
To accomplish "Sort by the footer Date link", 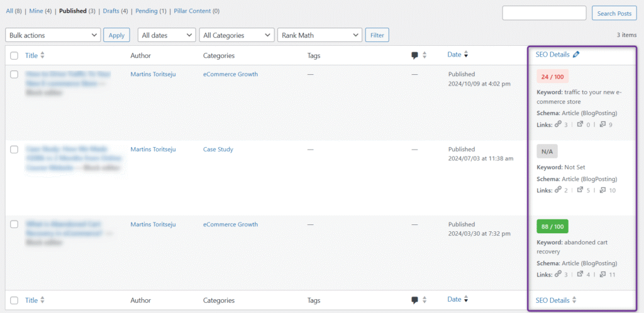I will click(454, 299).
